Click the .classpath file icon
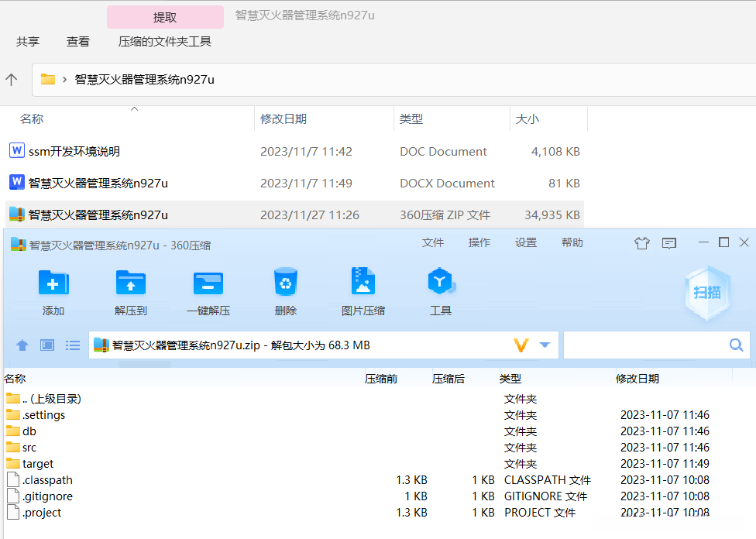 coord(13,479)
